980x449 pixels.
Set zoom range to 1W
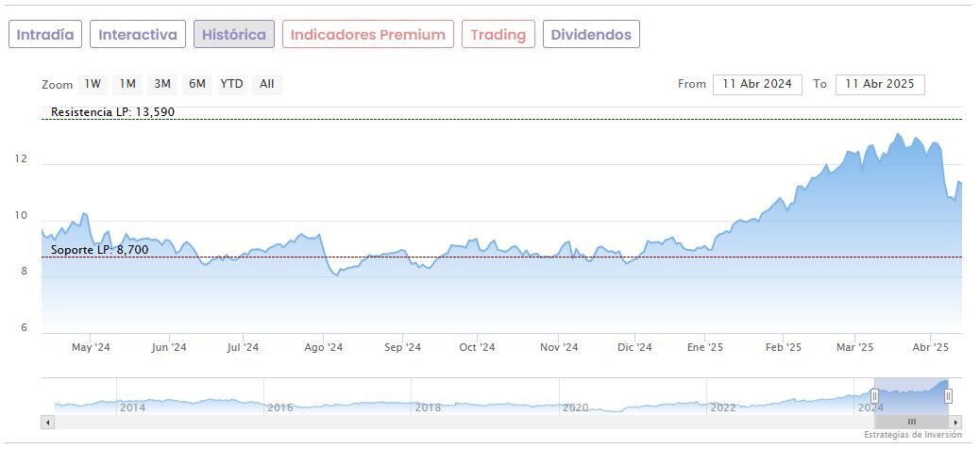coord(93,84)
